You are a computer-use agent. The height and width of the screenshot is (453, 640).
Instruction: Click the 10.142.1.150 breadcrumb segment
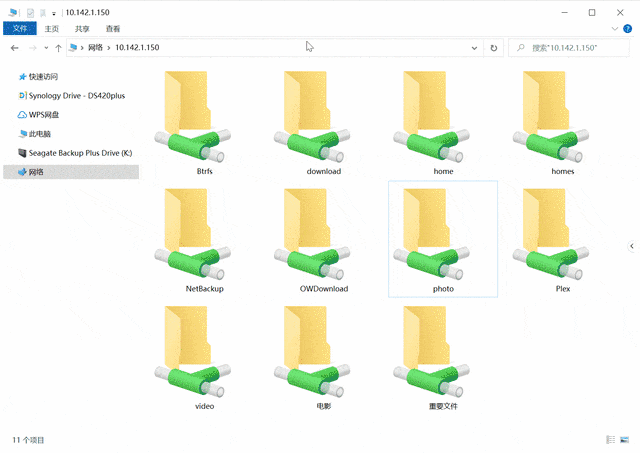137,48
